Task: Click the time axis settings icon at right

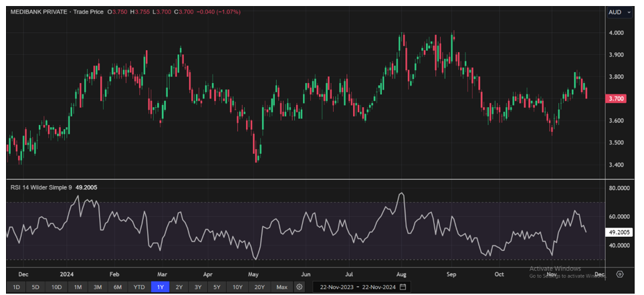Action: pyautogui.click(x=620, y=274)
